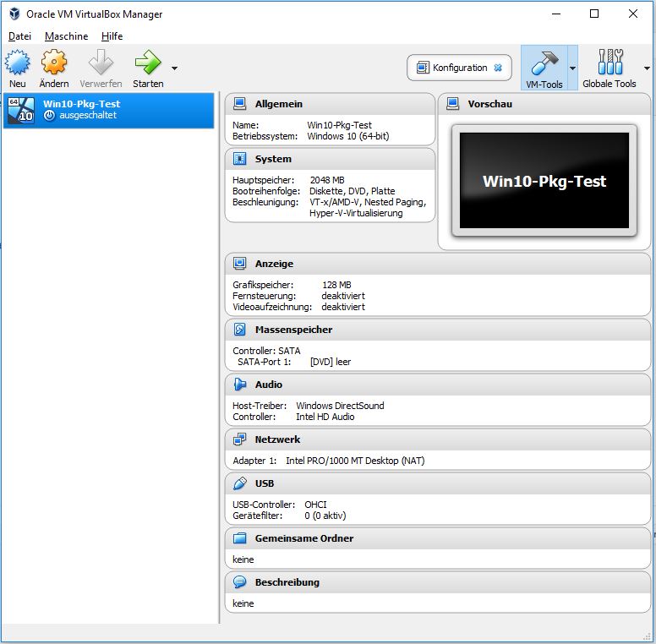Open the Netzwerk section header link

[277, 439]
